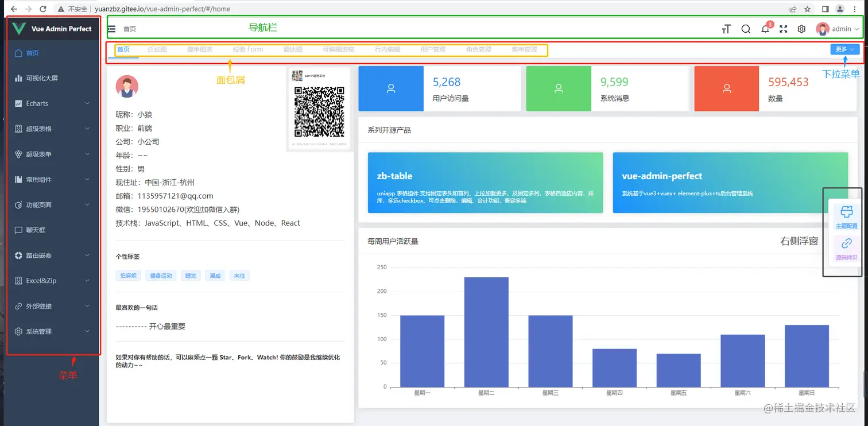Click the 系统管理 gear icon in sidebar
The image size is (868, 426).
click(x=18, y=331)
